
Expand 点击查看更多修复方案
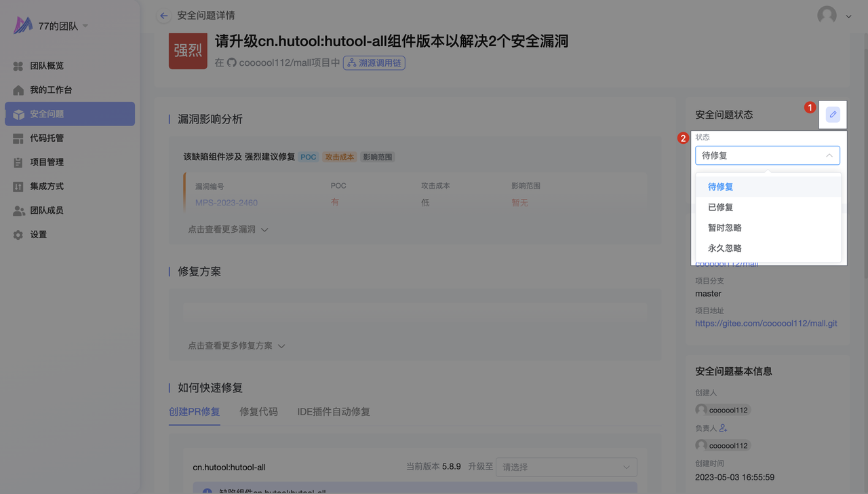(236, 345)
